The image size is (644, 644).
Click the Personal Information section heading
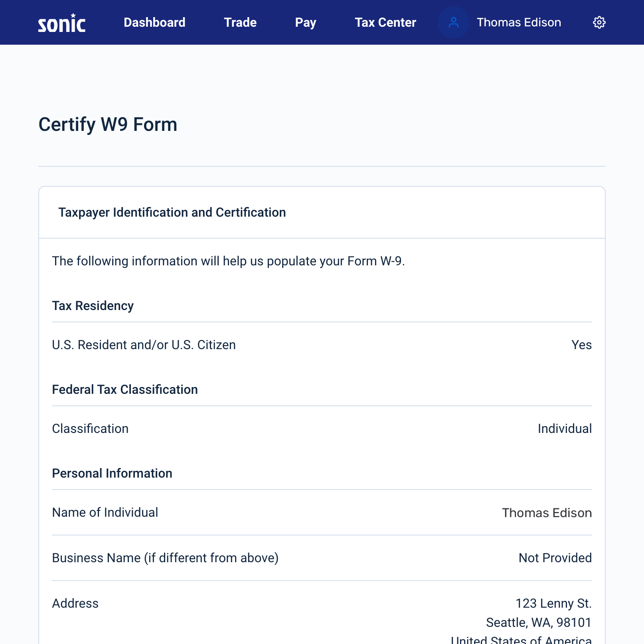[x=112, y=473]
